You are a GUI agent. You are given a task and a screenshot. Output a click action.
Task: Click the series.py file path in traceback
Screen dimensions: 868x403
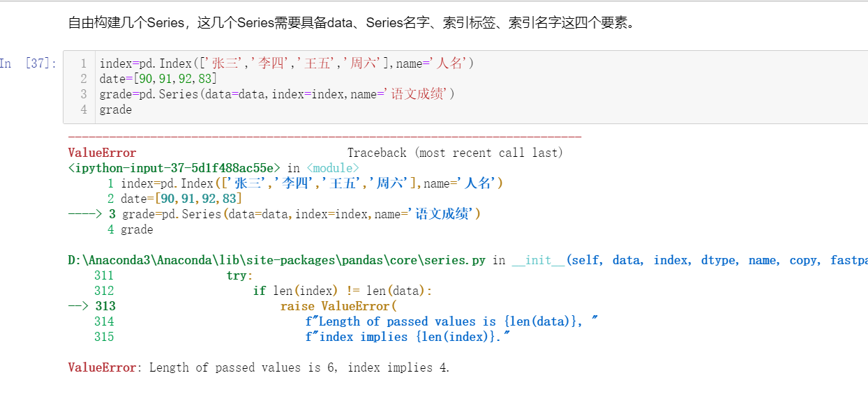276,260
